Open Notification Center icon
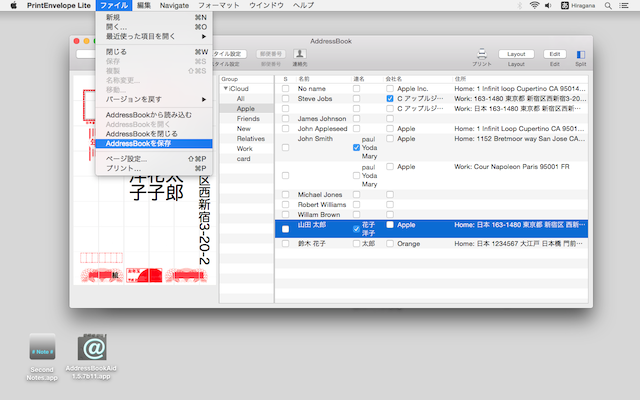 (x=624, y=6)
